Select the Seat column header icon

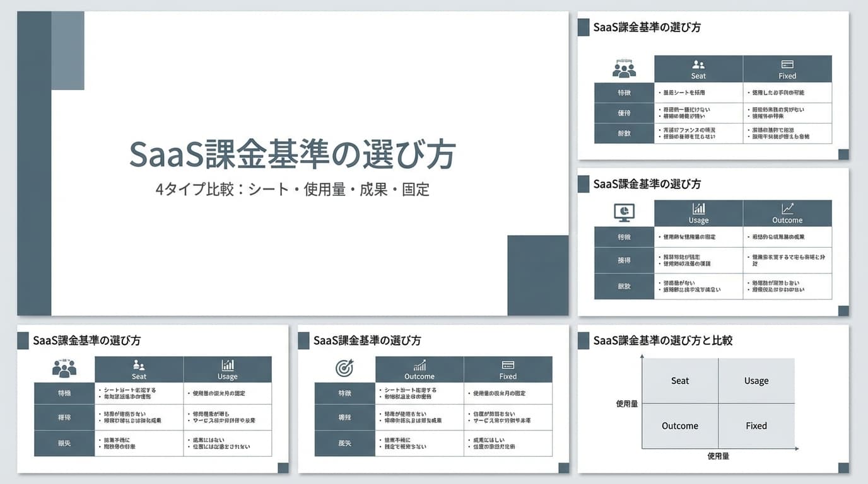click(698, 65)
